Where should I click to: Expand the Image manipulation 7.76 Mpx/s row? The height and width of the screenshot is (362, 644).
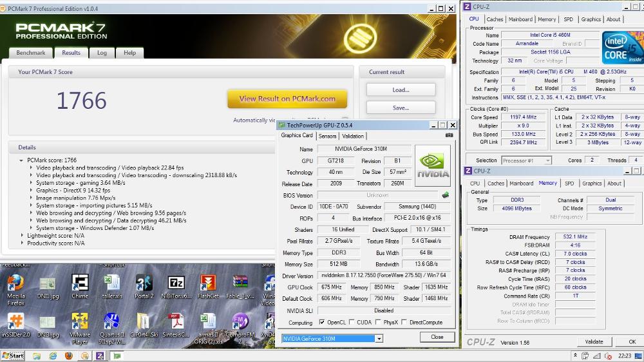(x=31, y=198)
